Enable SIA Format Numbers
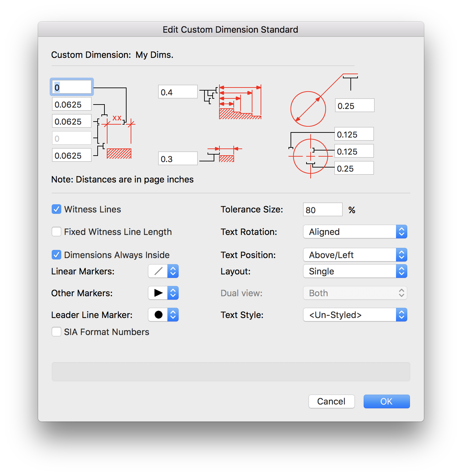Screen dimensions: 462x476 56,332
